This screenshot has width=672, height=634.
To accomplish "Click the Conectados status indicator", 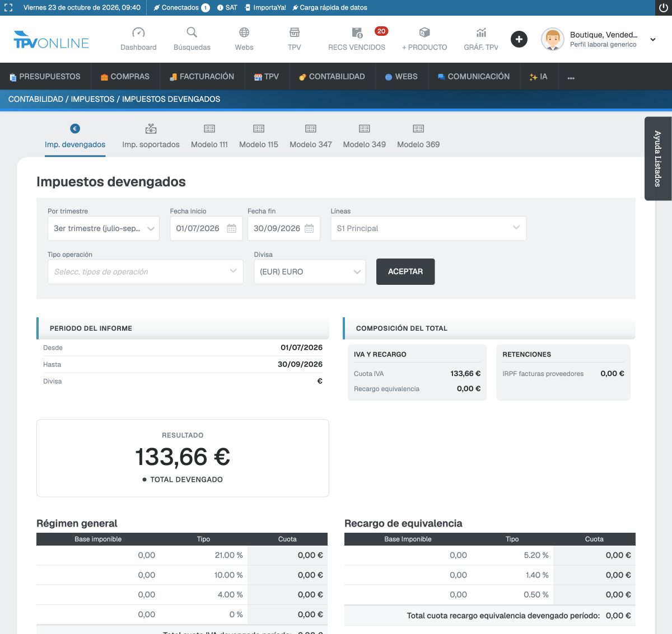I will tap(181, 8).
